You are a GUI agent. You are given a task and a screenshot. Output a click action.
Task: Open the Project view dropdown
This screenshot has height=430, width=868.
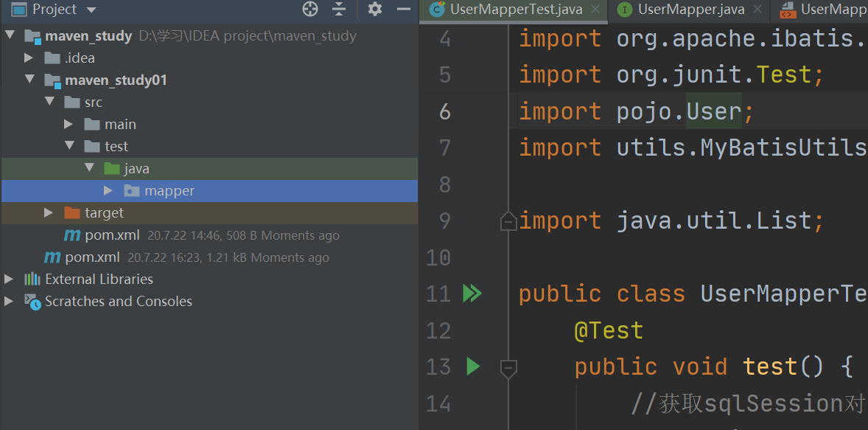[91, 10]
